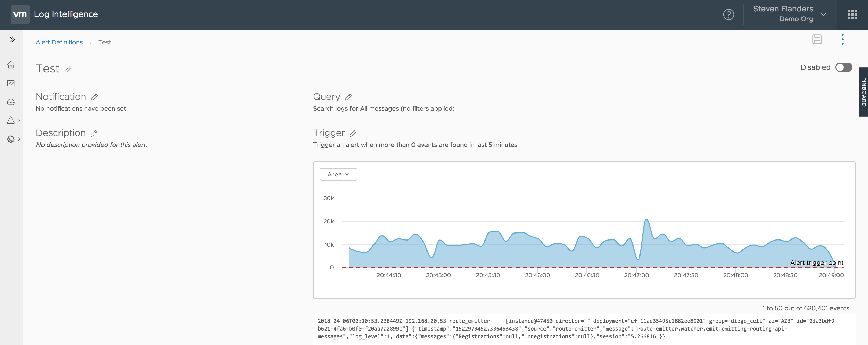Click the save alert disk icon
The height and width of the screenshot is (345, 868).
(817, 39)
